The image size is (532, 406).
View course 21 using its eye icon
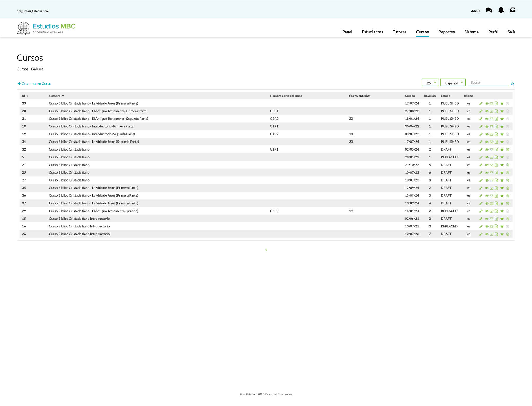pos(486,165)
